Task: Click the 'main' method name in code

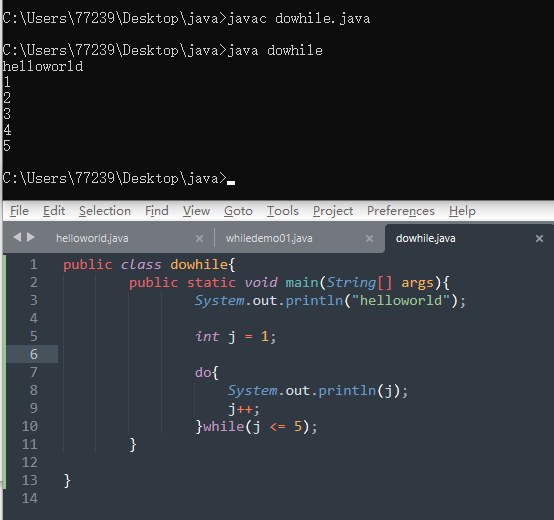Action: 302,283
